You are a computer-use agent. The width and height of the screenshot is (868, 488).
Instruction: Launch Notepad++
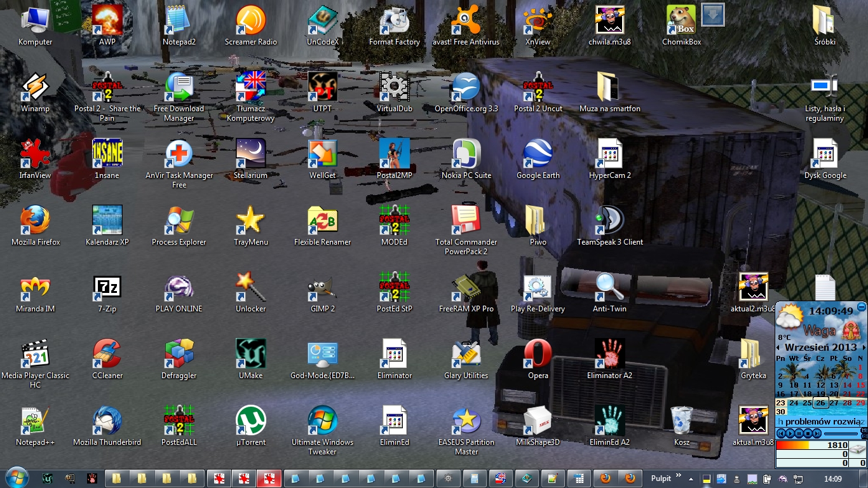36,426
